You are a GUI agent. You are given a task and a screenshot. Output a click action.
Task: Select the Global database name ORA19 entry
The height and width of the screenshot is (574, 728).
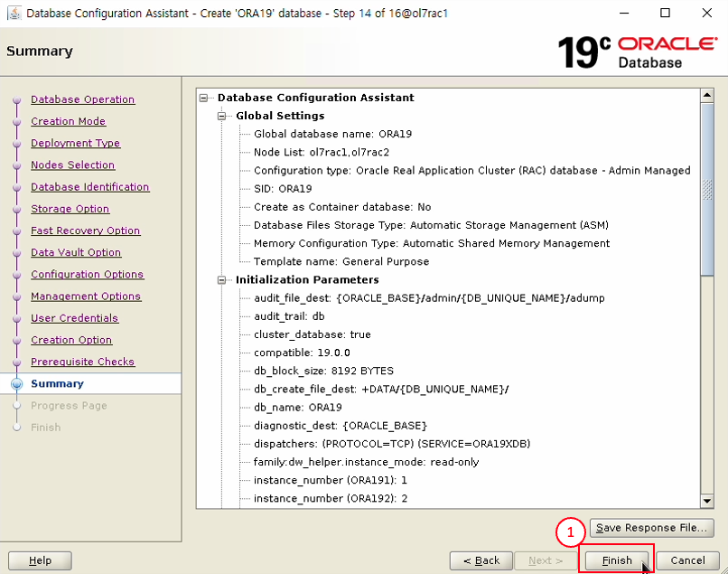[332, 134]
